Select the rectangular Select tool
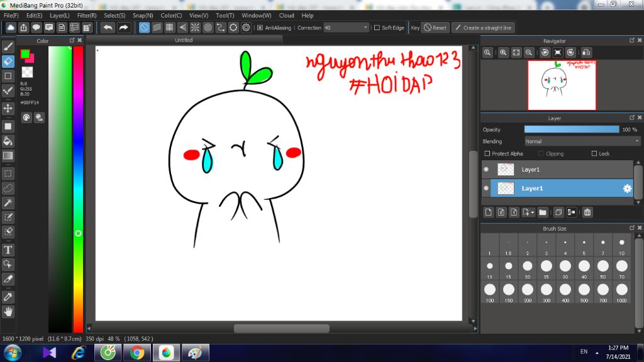The image size is (644, 362). pyautogui.click(x=8, y=173)
